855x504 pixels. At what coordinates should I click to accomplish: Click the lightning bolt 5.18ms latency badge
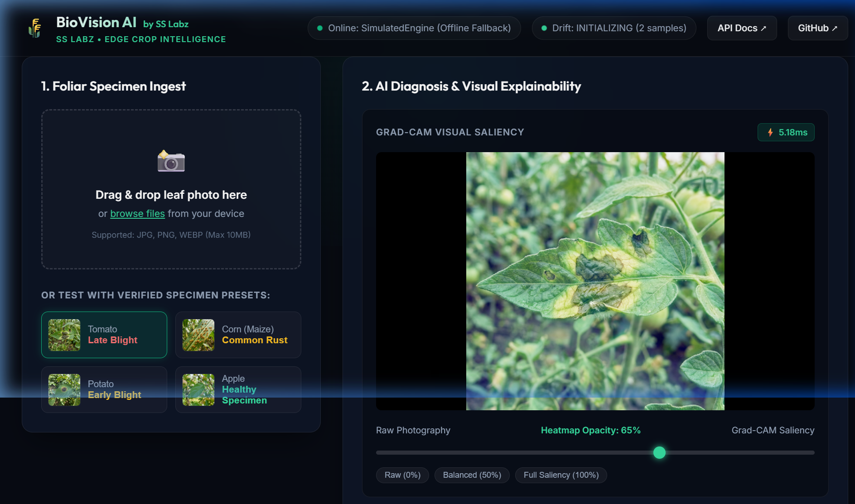[786, 132]
